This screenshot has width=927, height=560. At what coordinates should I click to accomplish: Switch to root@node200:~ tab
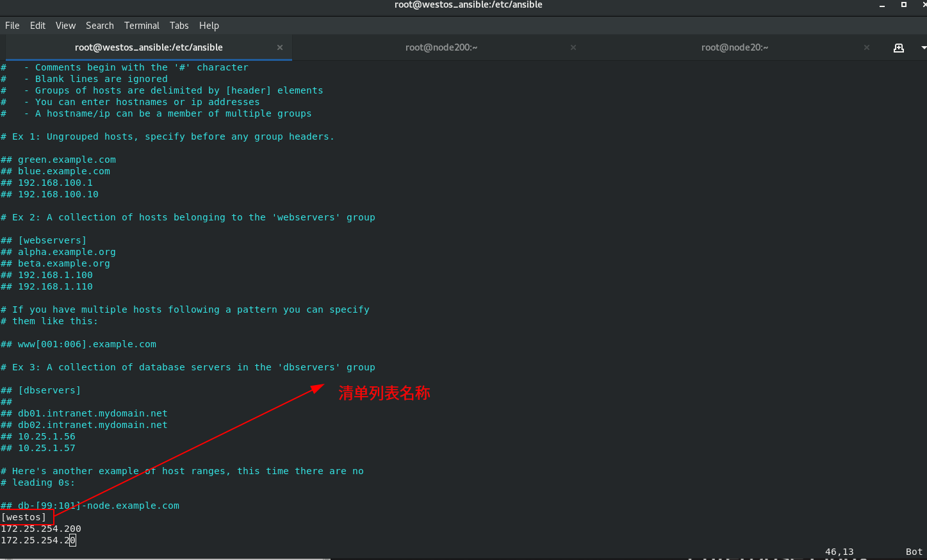(441, 47)
